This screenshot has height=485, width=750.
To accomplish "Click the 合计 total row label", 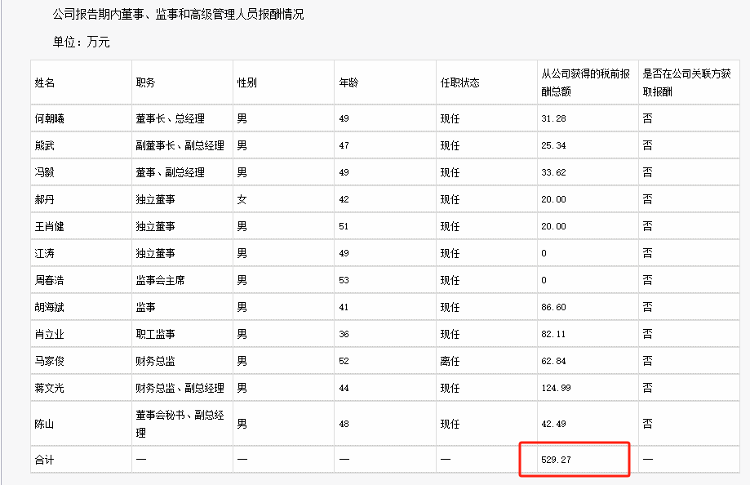I will click(44, 460).
